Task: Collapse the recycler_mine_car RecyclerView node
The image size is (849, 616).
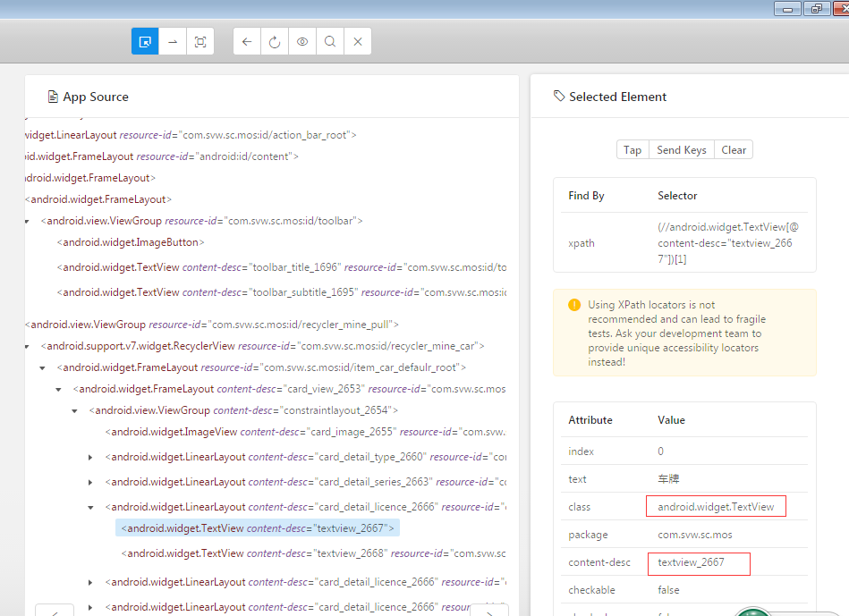Action: (x=27, y=346)
